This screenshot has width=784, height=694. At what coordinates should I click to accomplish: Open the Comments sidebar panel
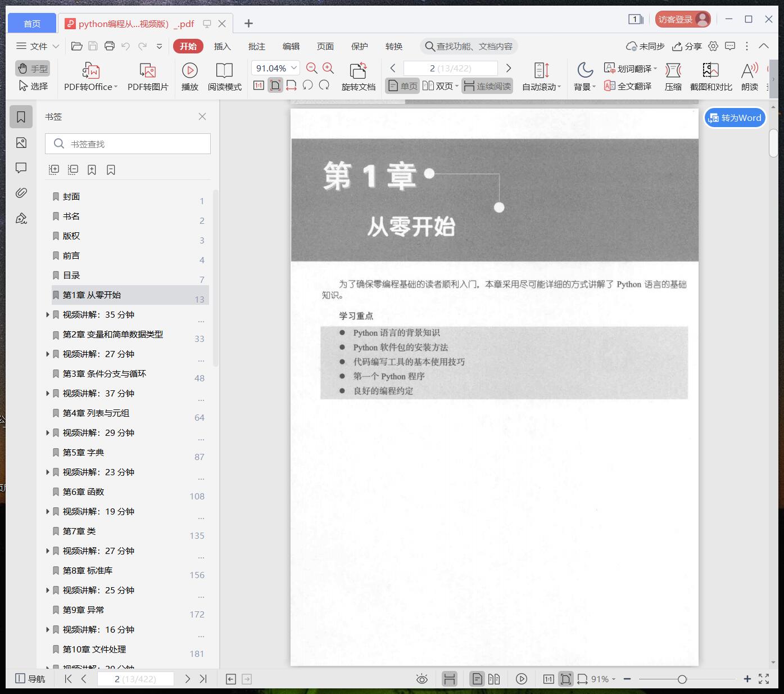pos(21,168)
